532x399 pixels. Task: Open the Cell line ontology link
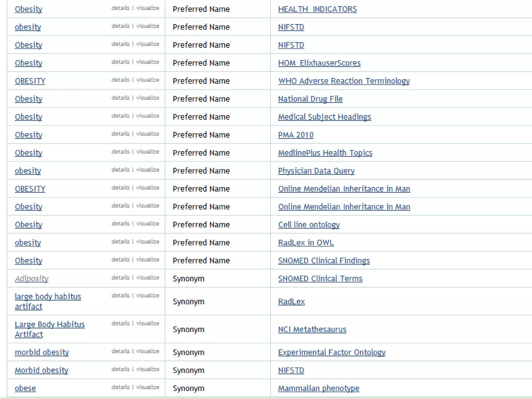309,224
